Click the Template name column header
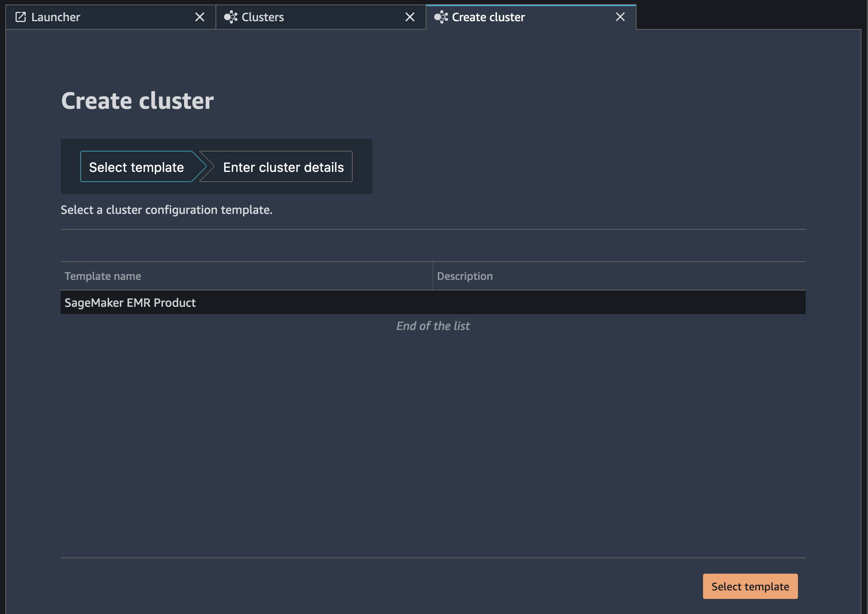The image size is (868, 614). coord(103,276)
